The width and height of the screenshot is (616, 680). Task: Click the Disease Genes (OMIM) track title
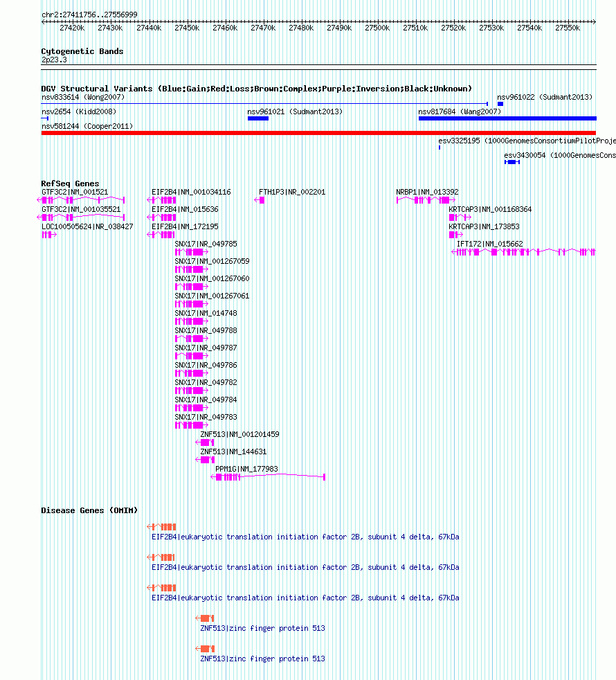click(89, 510)
